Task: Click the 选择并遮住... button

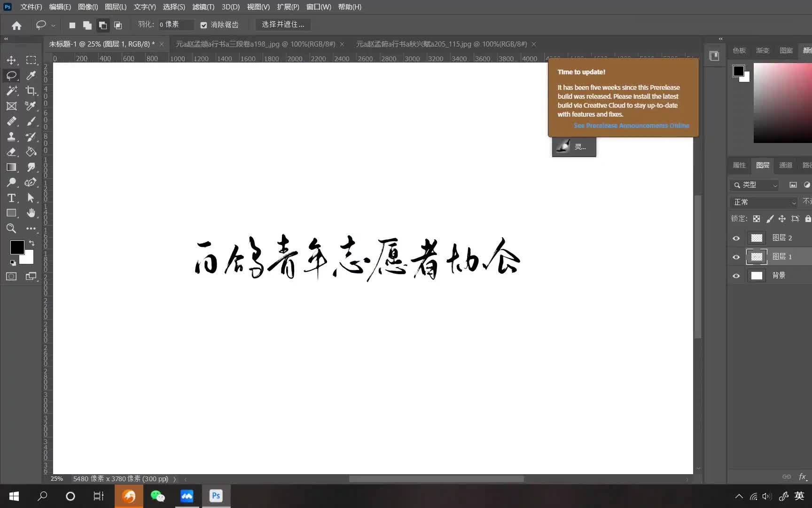Action: point(283,24)
